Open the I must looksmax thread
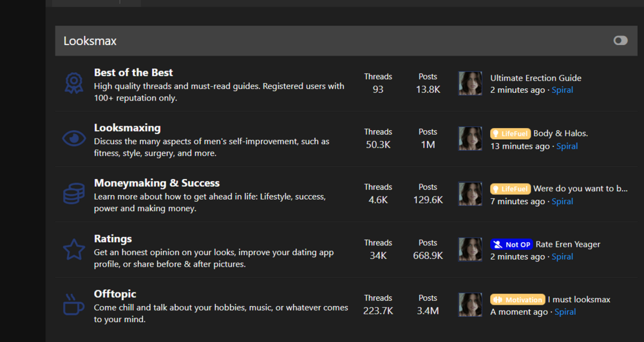This screenshot has width=644, height=342. click(x=578, y=299)
